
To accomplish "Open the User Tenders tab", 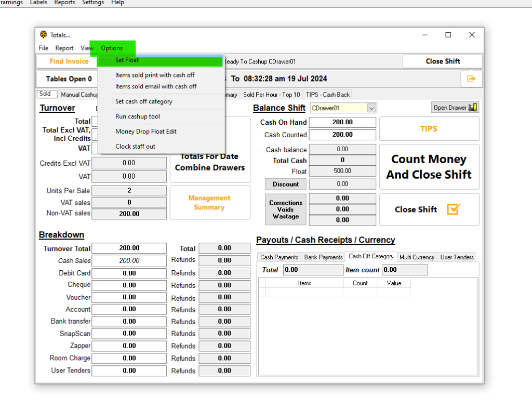I will (x=457, y=257).
